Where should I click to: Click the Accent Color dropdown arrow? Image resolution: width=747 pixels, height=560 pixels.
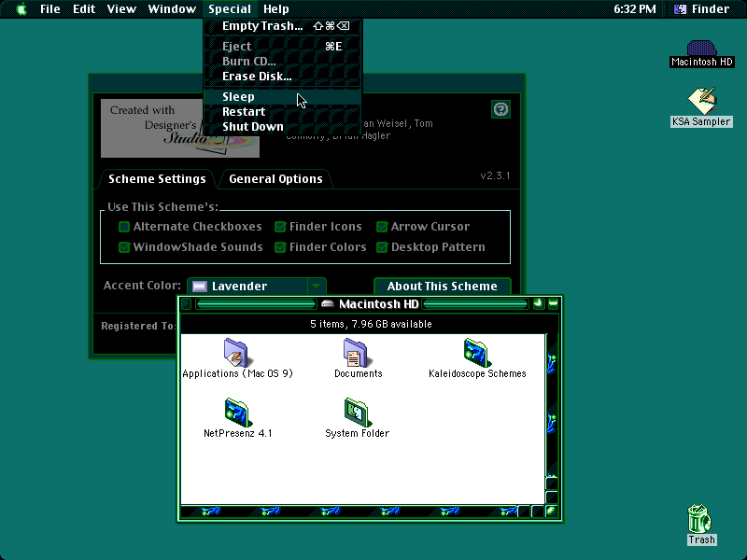[x=316, y=287]
